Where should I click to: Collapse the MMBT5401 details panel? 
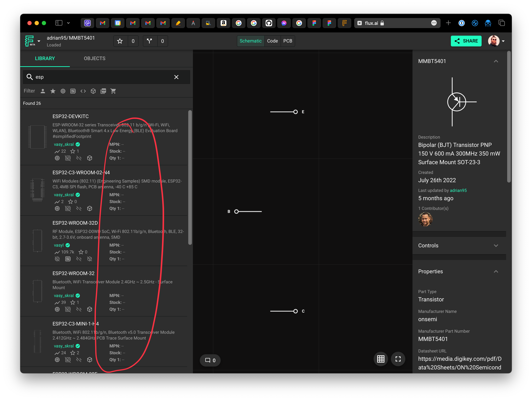pos(496,61)
